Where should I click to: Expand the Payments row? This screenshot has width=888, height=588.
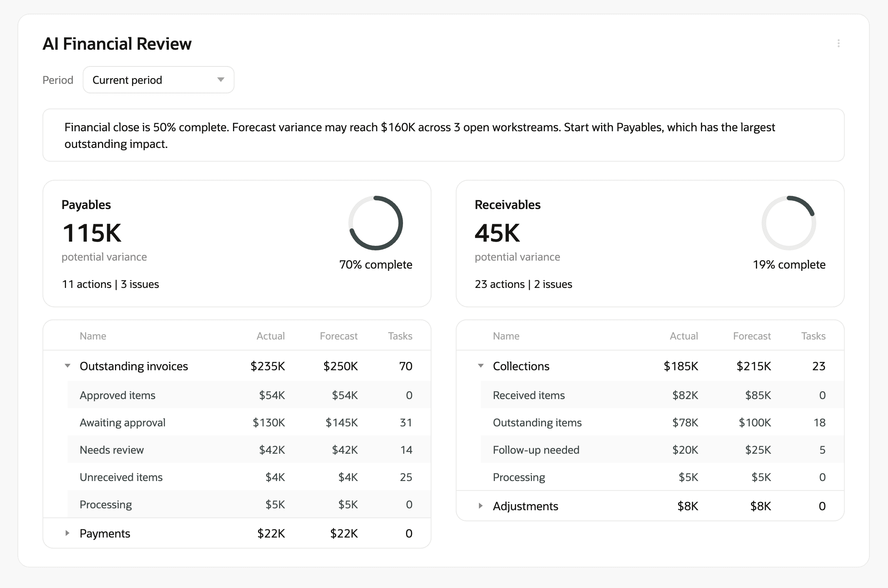[68, 533]
